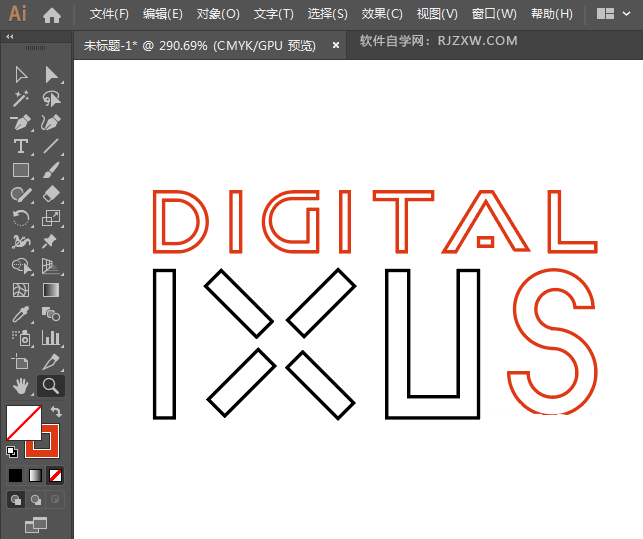Pick the Gradient tool
The height and width of the screenshot is (539, 643).
pyautogui.click(x=51, y=290)
